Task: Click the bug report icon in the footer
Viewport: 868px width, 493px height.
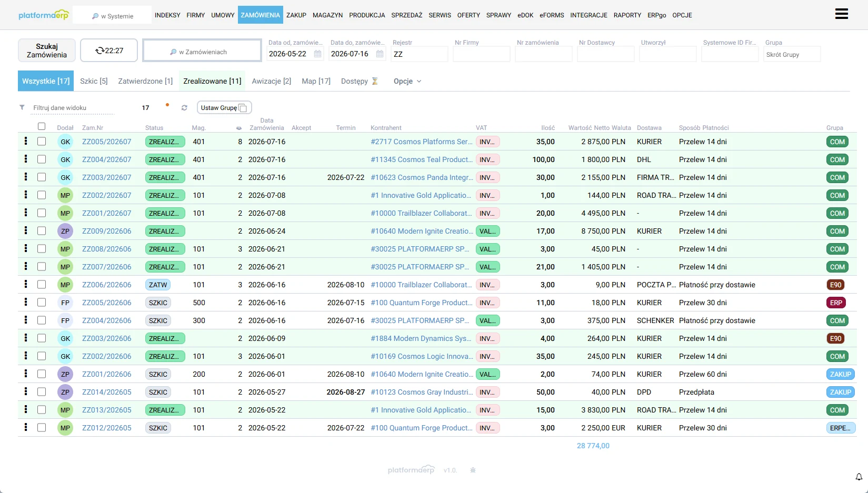Action: pyautogui.click(x=473, y=470)
